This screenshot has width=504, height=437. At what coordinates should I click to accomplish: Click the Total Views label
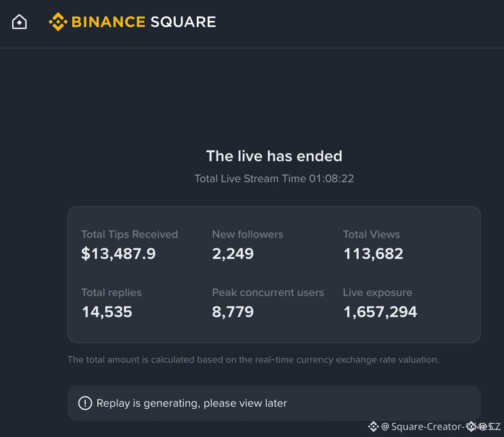(372, 234)
